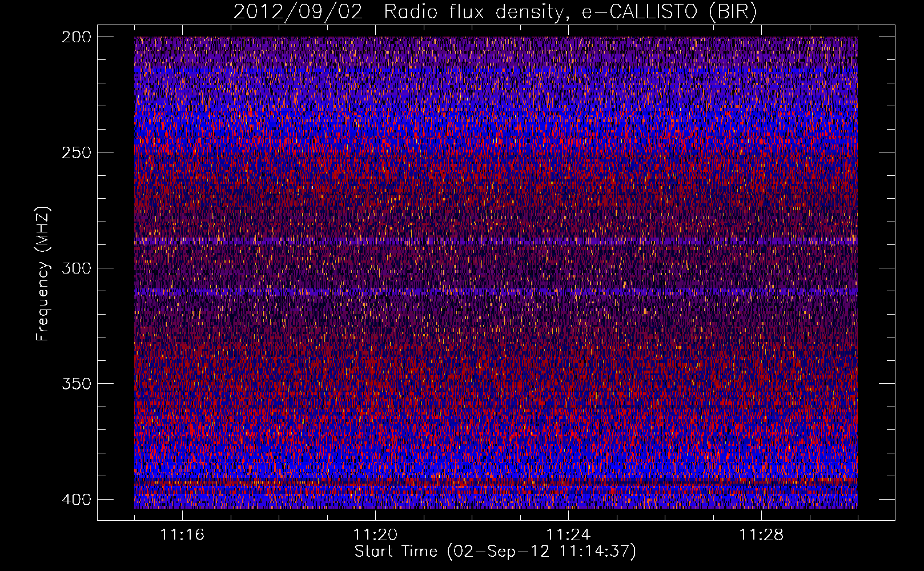This screenshot has height=571, width=924.
Task: Select the 350 frequency tick label
Action: [77, 384]
